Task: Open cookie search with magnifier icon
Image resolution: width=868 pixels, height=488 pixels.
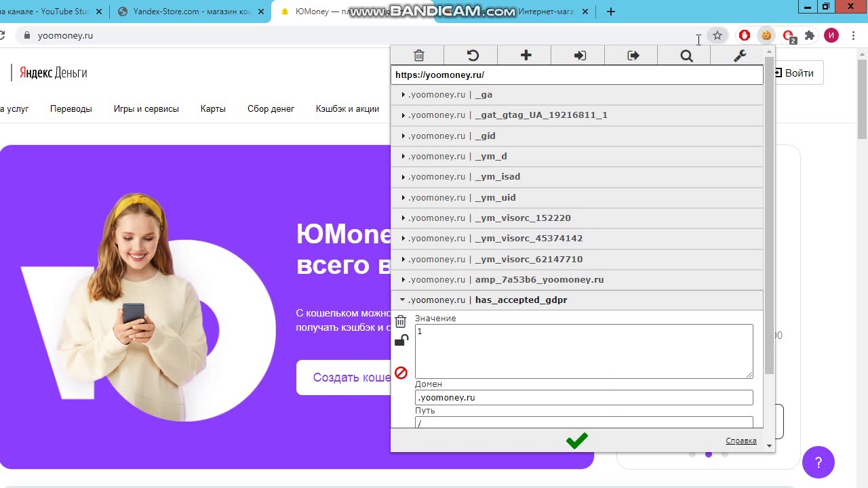Action: [686, 56]
